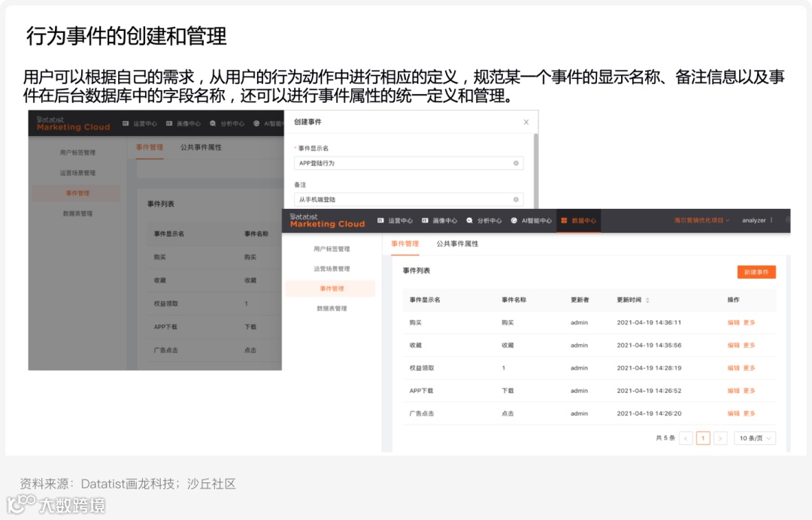Expand the 海尔营销优化项目 project dropdown
Screen dimensions: 812x520
701,220
